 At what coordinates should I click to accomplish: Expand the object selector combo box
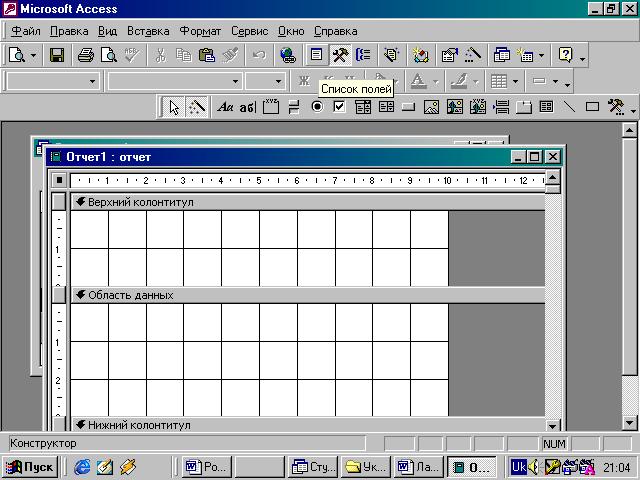[x=93, y=81]
